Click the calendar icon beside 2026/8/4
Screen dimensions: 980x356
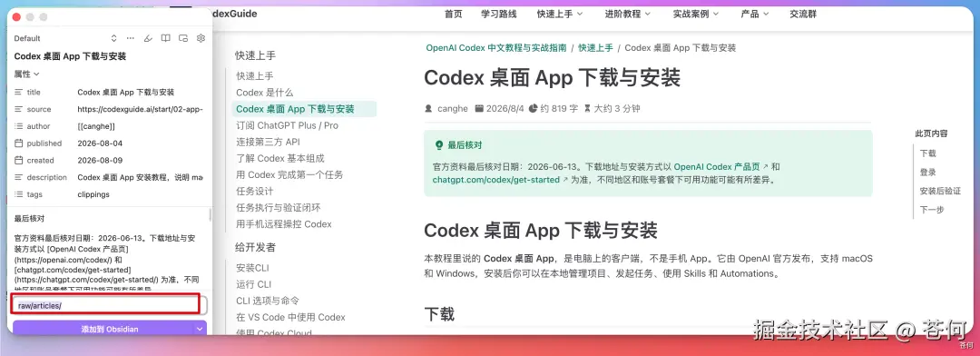479,108
